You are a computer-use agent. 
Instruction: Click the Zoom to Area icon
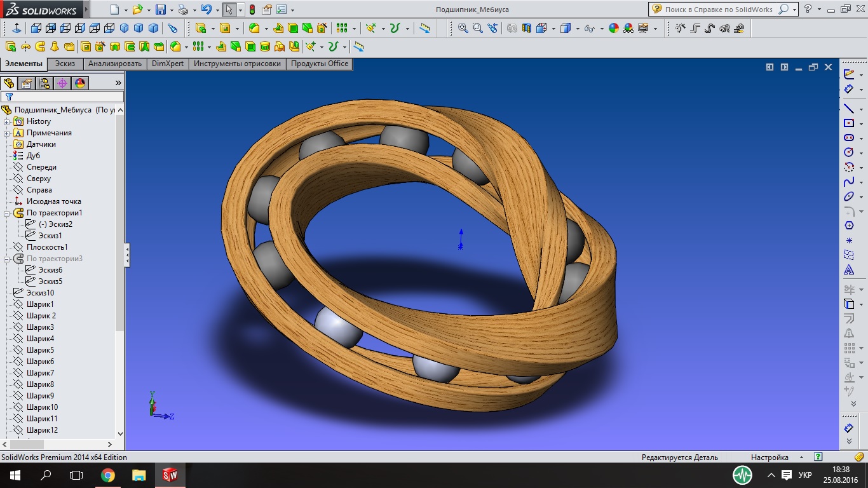pos(477,28)
